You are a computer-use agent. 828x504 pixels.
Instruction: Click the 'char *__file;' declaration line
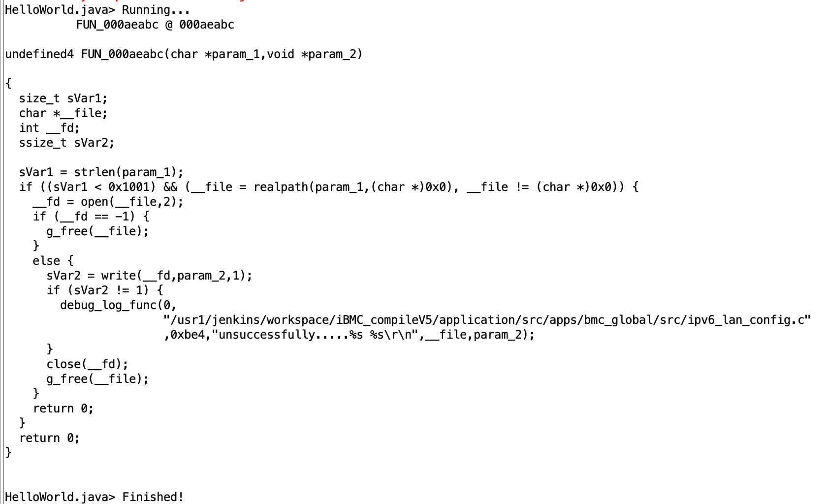click(63, 113)
